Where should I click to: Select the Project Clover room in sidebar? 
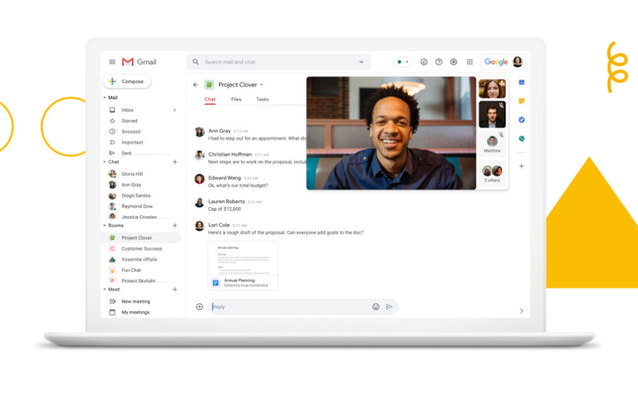(141, 238)
